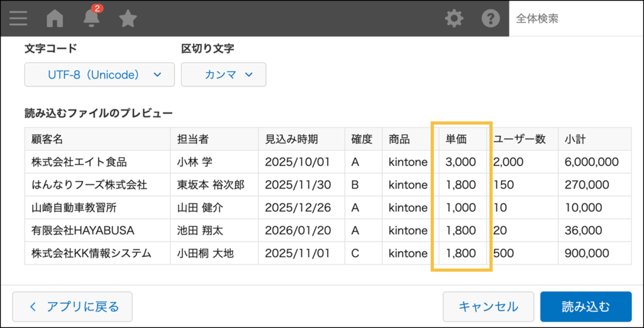Open the favorites star icon
The image size is (644, 328).
[128, 19]
